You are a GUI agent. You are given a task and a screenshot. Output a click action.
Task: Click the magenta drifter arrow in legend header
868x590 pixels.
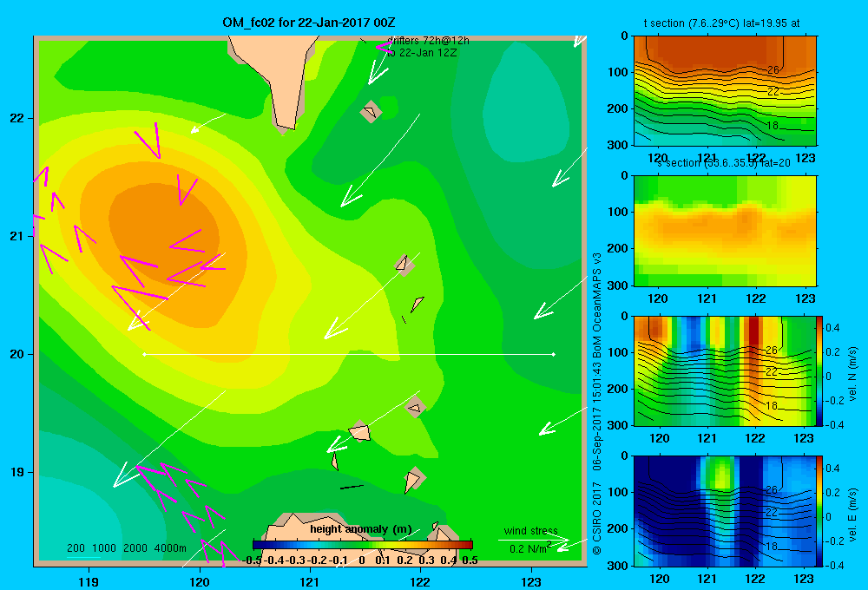pos(384,47)
